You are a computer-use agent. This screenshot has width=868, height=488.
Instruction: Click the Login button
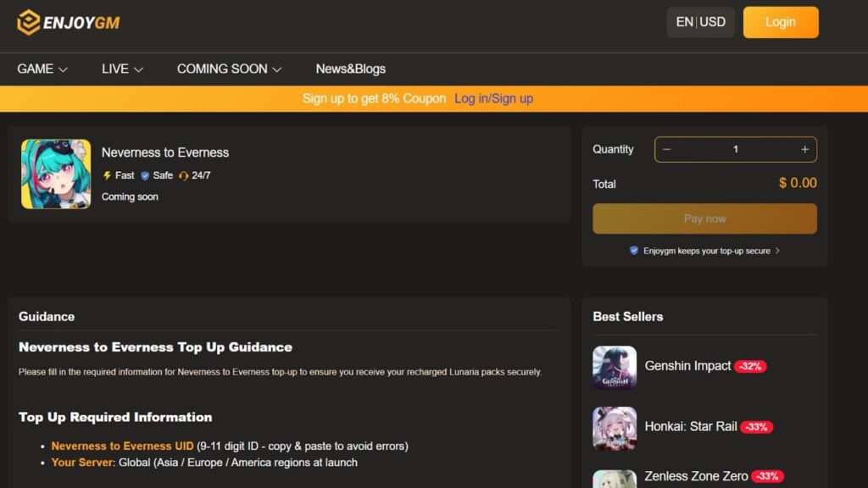pos(781,22)
